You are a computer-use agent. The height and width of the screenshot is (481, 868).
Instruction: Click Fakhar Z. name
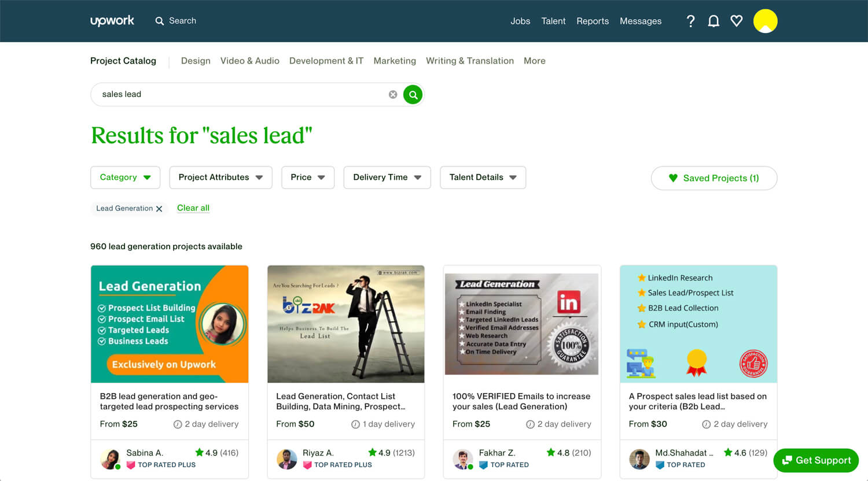pyautogui.click(x=497, y=453)
